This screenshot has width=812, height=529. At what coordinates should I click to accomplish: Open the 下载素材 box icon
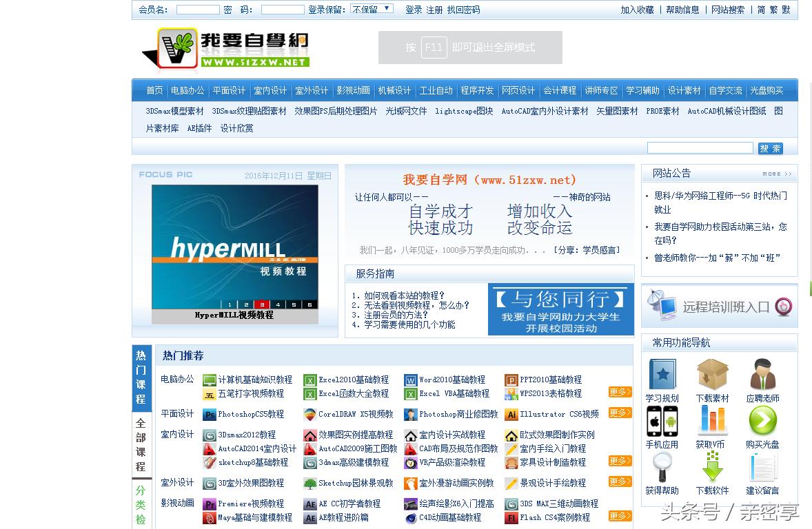(x=712, y=374)
